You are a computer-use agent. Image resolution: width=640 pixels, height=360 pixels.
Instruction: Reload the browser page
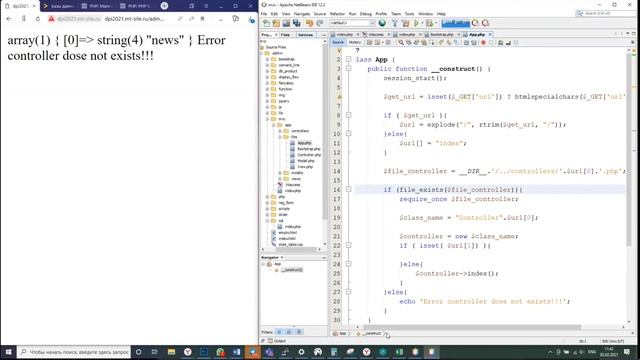pyautogui.click(x=38, y=19)
